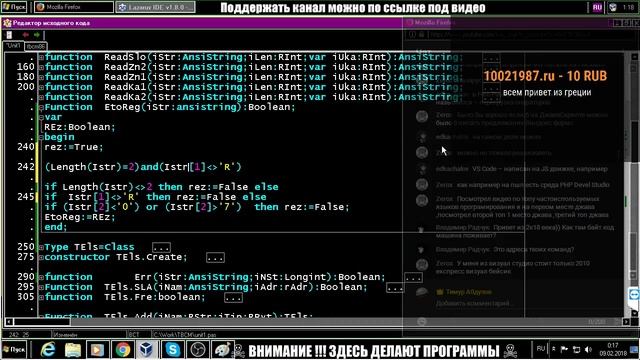Click the page icon in editor toolbar
640x360 pixels.
click(x=9, y=35)
